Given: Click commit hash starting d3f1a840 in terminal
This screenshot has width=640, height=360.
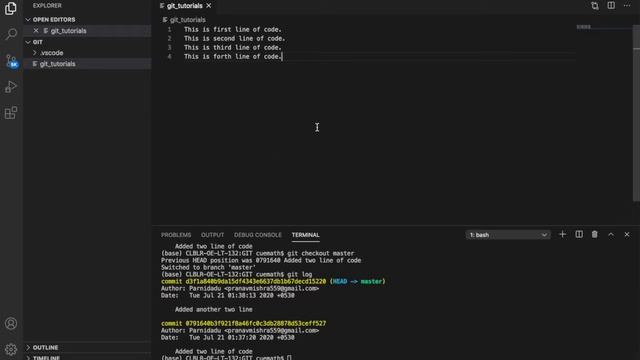Looking at the screenshot, I should click(256, 281).
